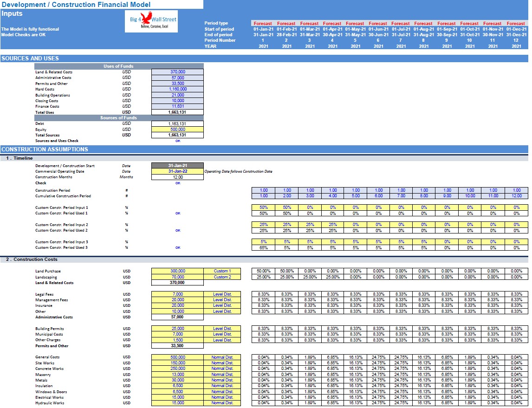Click the Construction Months value 12.00
The height and width of the screenshot is (408, 532).
tap(177, 177)
